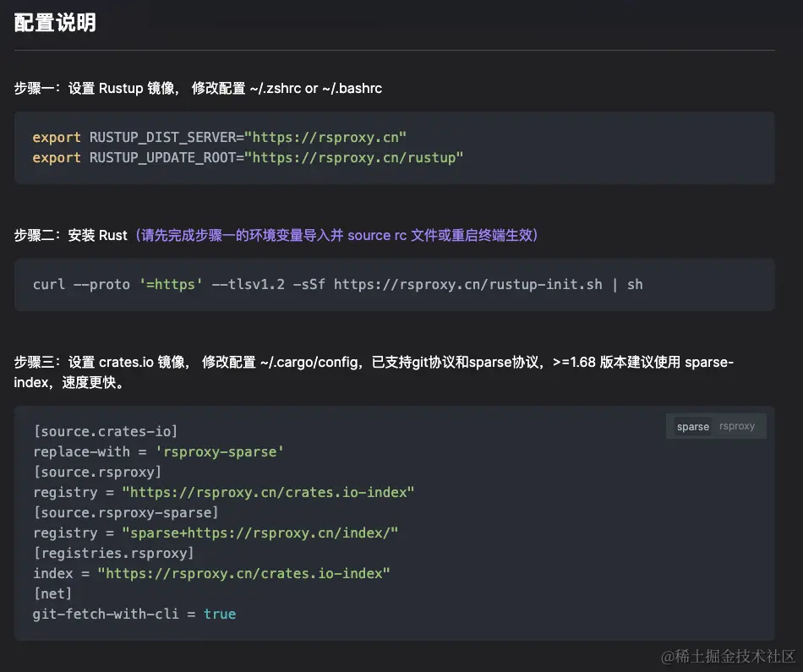Select the 步骤一 Rustup mirror instruction line
The width and height of the screenshot is (803, 672).
pos(198,88)
